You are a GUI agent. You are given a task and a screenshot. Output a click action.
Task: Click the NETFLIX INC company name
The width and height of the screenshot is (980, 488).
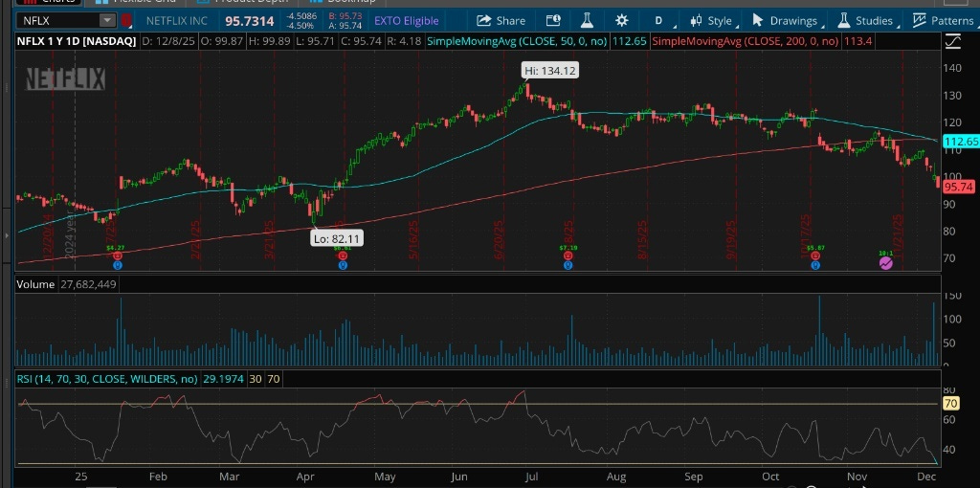[x=177, y=21]
